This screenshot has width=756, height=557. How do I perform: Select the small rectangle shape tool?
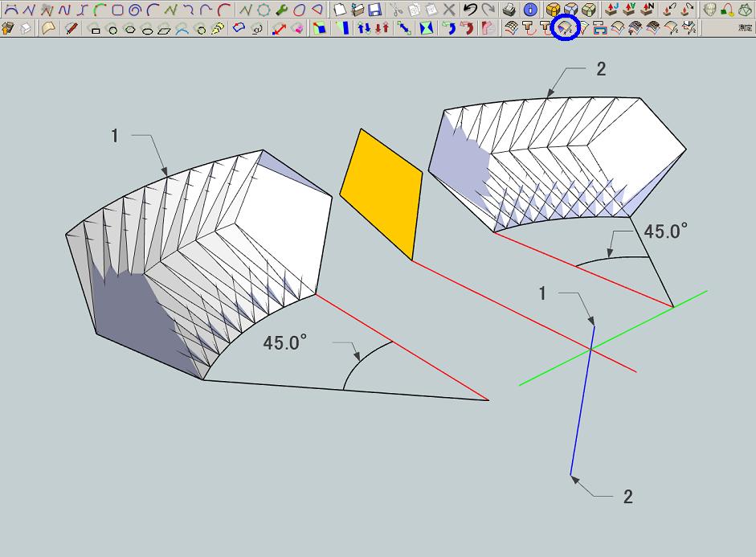96,31
